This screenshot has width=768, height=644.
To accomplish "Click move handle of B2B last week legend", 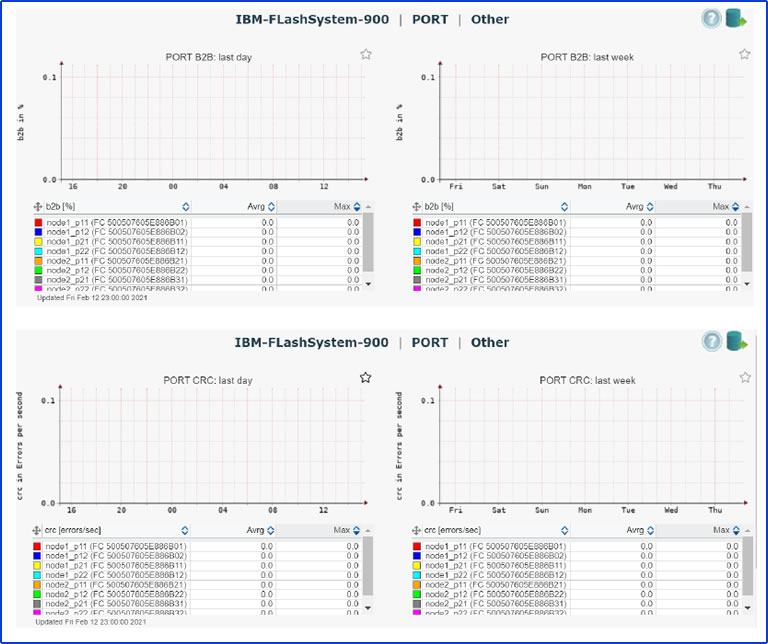I will pyautogui.click(x=417, y=207).
